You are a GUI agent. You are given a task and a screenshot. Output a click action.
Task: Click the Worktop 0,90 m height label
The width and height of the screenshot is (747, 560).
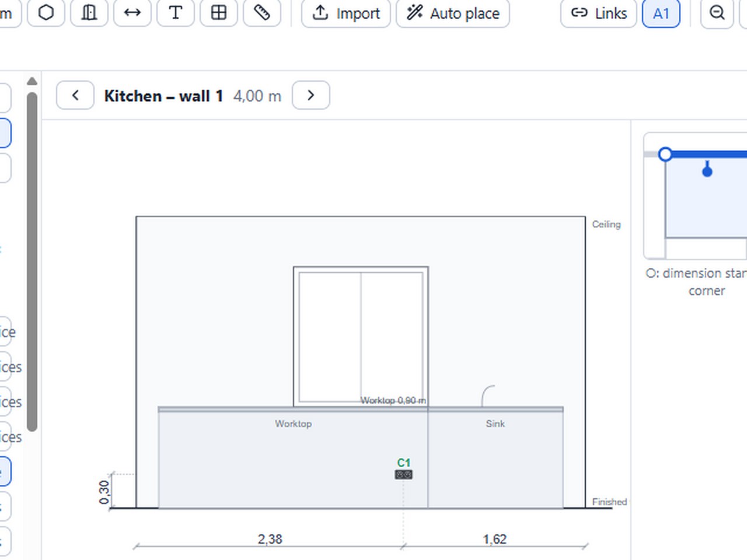click(x=393, y=400)
